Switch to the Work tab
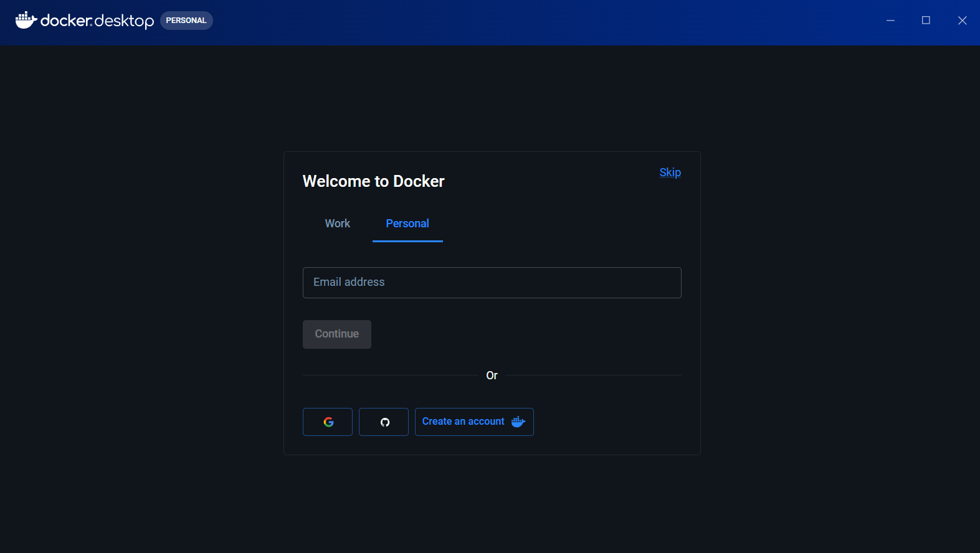 (338, 224)
